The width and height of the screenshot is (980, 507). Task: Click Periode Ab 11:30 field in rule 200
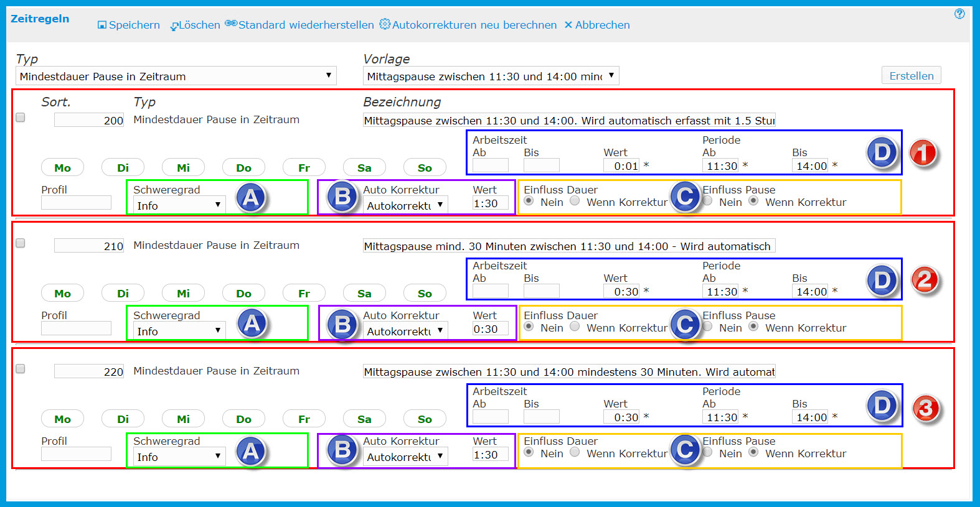click(x=720, y=165)
